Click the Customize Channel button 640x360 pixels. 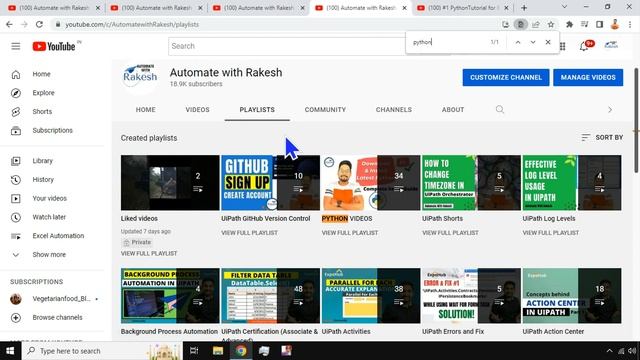click(x=506, y=78)
